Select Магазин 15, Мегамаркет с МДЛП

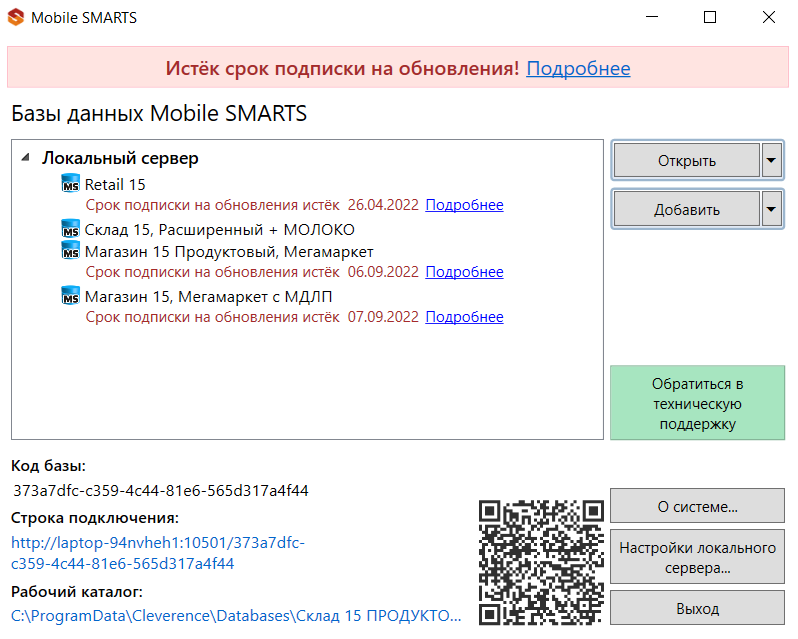(x=208, y=296)
